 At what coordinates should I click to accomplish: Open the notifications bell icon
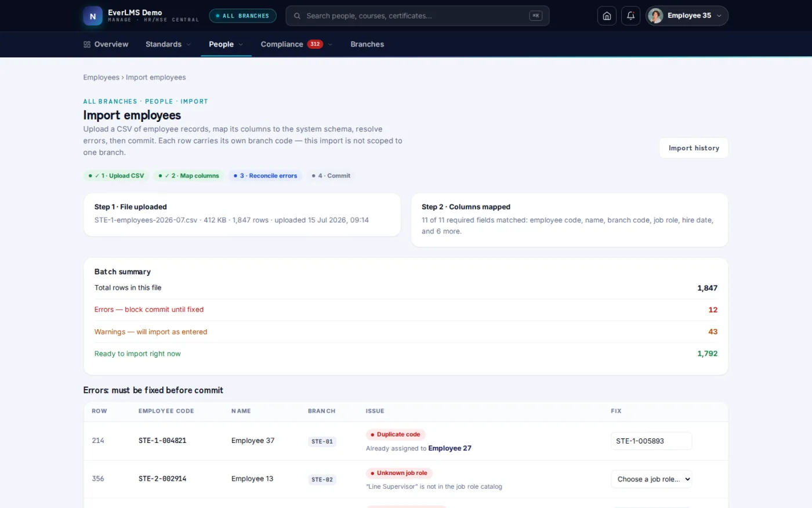pyautogui.click(x=631, y=16)
